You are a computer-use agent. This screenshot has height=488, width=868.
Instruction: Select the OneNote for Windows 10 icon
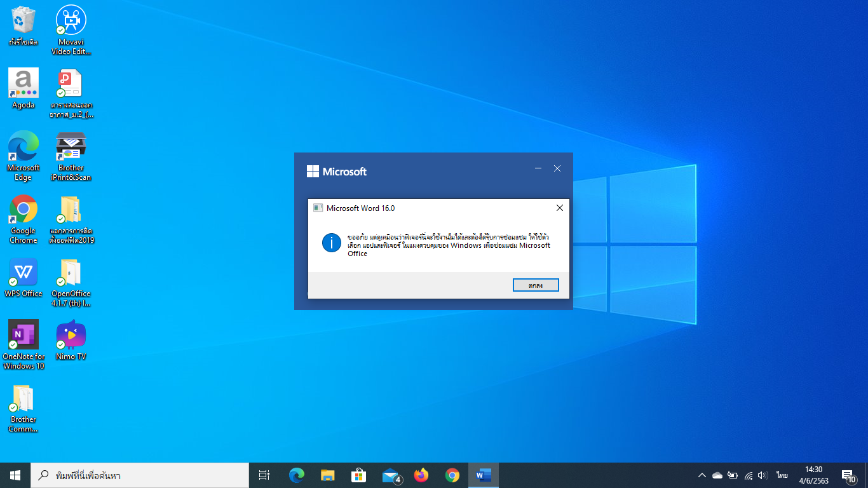pos(24,344)
